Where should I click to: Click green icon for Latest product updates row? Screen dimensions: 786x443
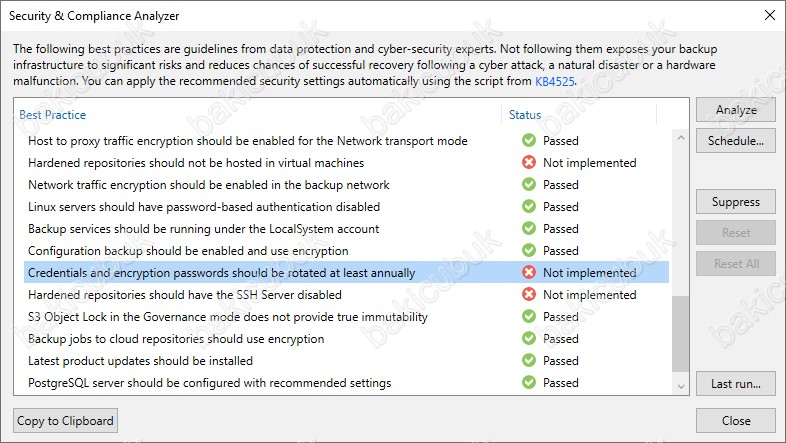(x=529, y=361)
